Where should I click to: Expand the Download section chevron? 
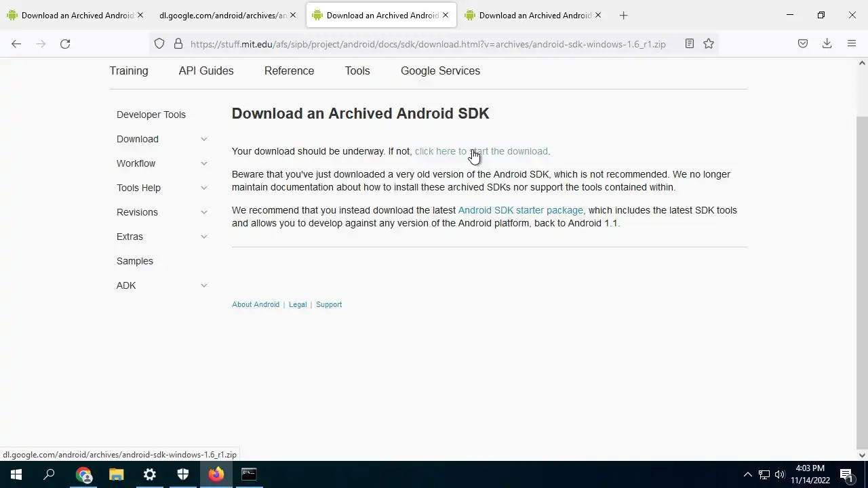point(203,139)
